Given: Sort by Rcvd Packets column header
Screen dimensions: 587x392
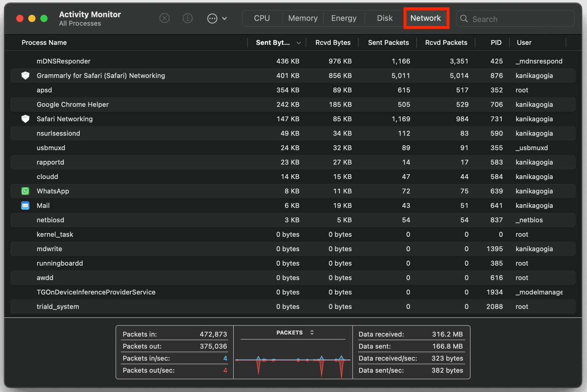Looking at the screenshot, I should pos(446,43).
